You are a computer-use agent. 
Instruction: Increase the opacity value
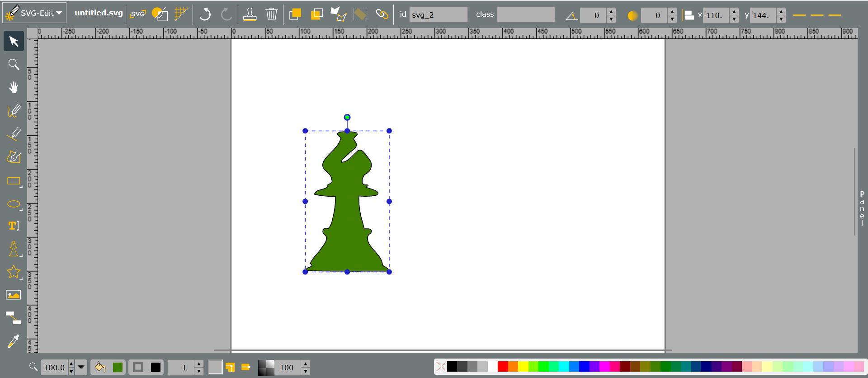point(306,364)
